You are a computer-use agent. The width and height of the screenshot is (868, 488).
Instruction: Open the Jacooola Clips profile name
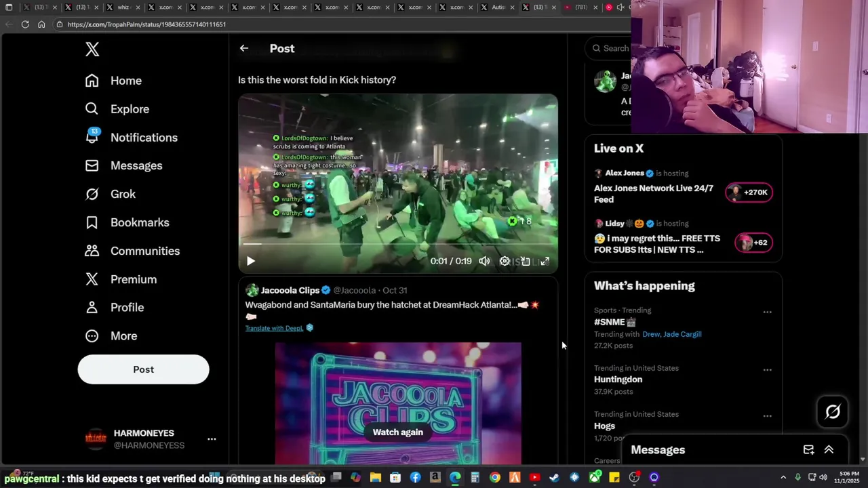[x=290, y=290]
